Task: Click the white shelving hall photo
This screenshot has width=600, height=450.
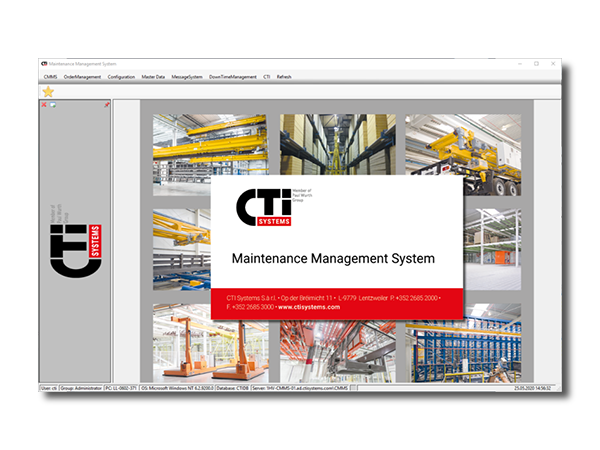Action: coord(492,249)
